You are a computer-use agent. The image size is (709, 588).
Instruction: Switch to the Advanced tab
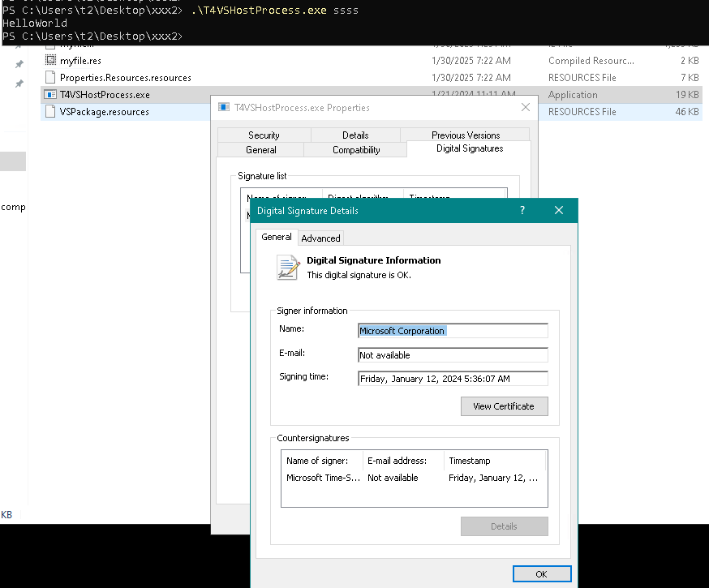(x=321, y=238)
